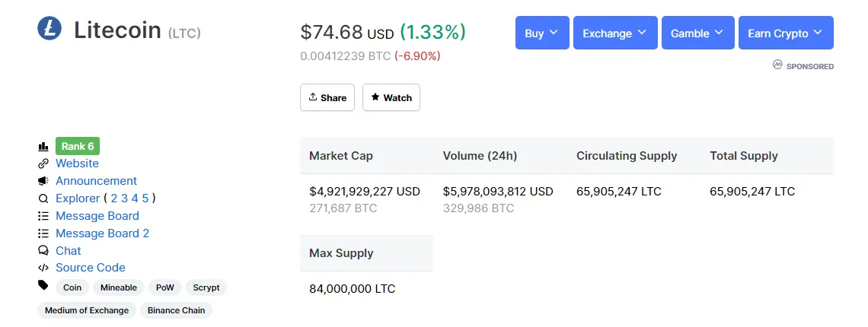Expand the Gamble dropdown
This screenshot has height=327, width=868.
[x=698, y=33]
